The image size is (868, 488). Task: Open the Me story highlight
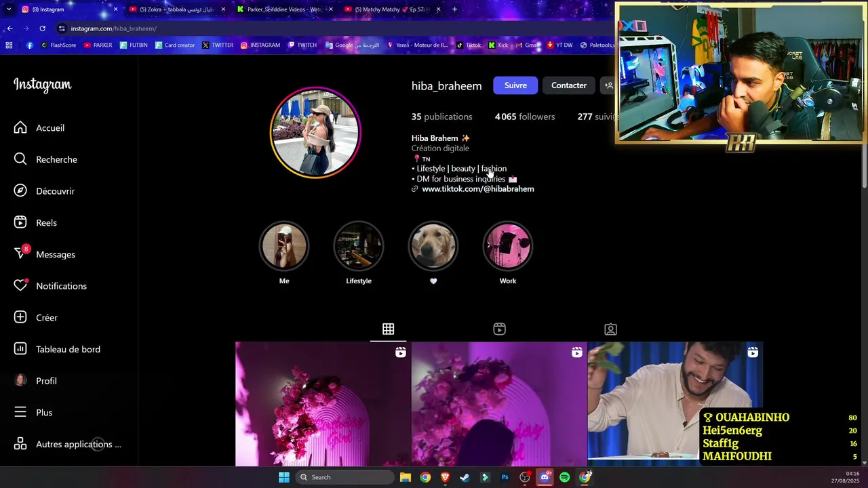click(284, 245)
